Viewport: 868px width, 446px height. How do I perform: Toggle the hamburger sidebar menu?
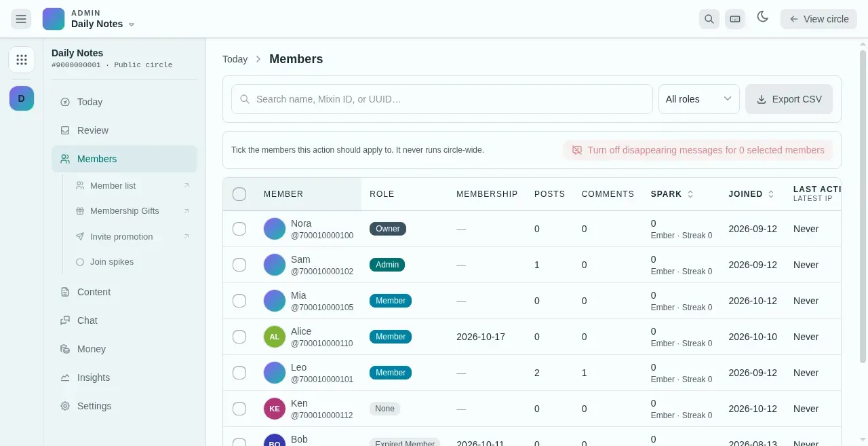[21, 19]
